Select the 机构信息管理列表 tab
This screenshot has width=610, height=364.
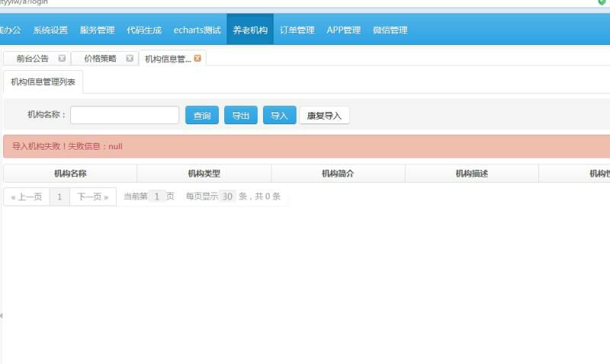point(43,82)
